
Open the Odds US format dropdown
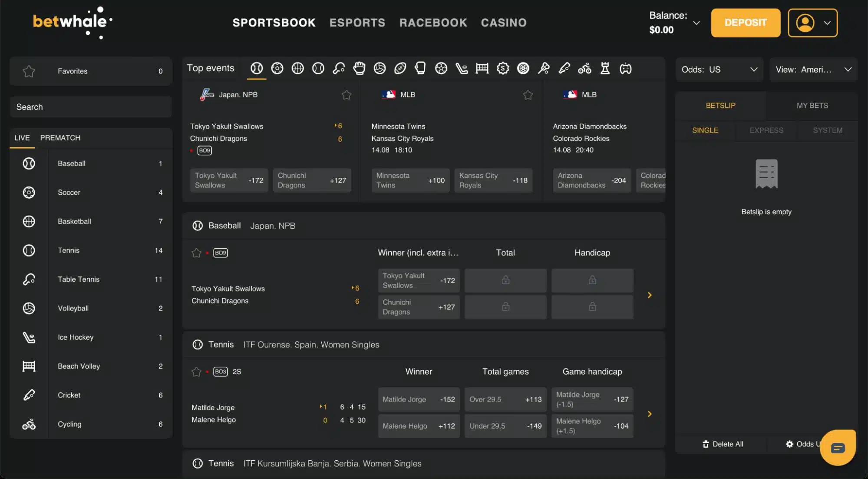(719, 70)
